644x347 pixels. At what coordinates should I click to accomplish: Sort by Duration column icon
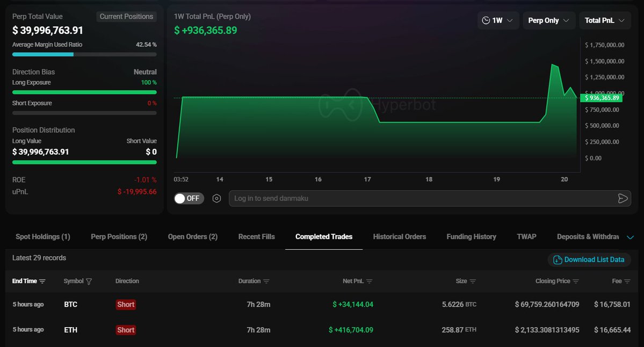tap(266, 281)
